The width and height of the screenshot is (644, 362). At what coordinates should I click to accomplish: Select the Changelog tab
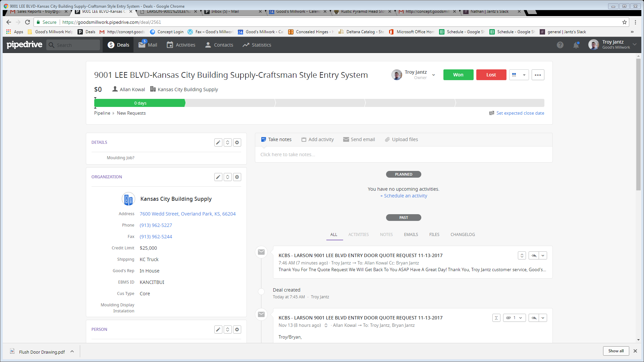click(463, 235)
